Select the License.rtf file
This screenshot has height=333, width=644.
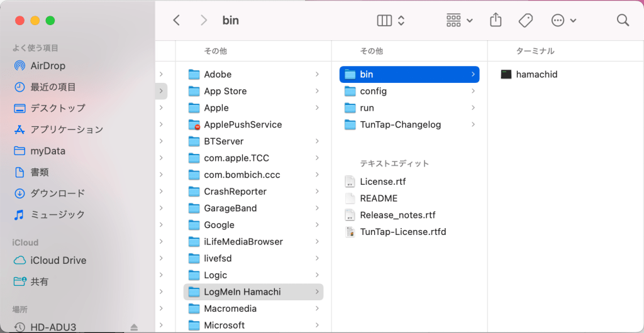(382, 182)
